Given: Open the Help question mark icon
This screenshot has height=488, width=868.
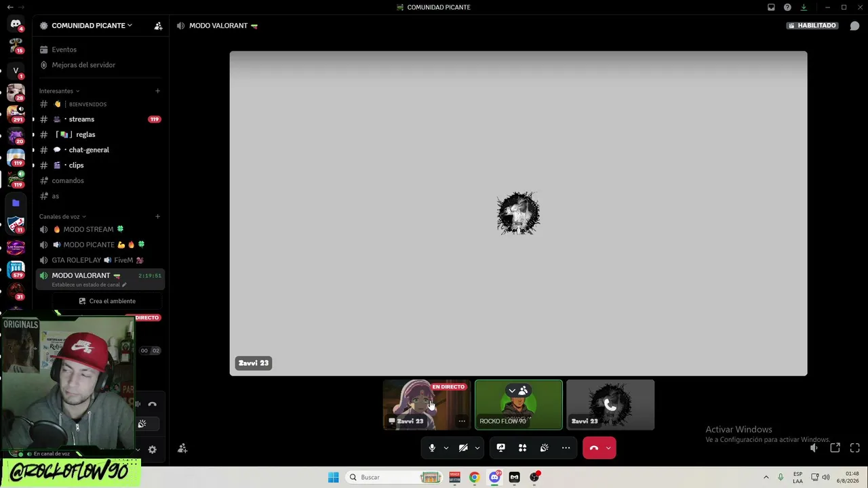Looking at the screenshot, I should [787, 7].
